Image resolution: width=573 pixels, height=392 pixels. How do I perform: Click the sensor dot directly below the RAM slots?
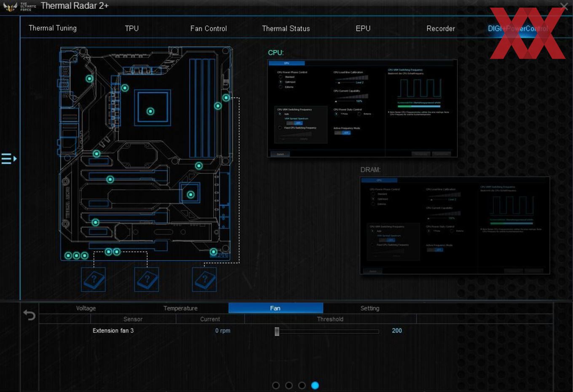point(199,166)
